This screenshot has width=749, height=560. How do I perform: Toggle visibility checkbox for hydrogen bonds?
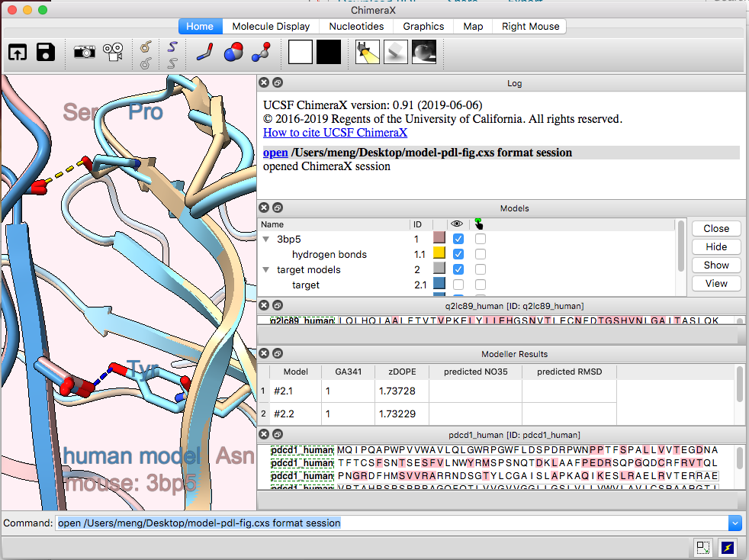[x=458, y=254]
